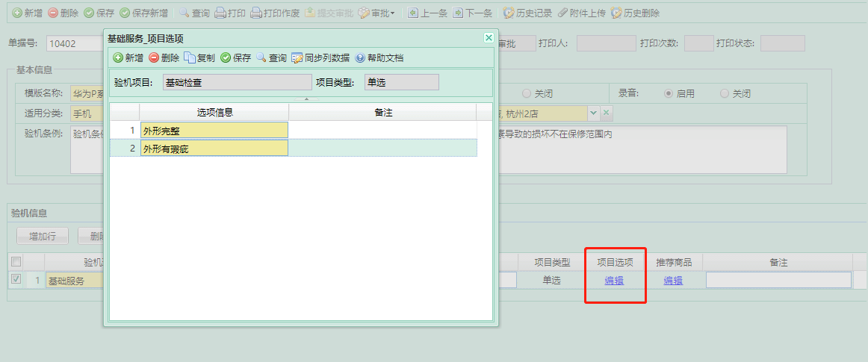Viewport: 868px width, 362px height.
Task: Open 历史记录 from the main toolbar
Action: (528, 13)
